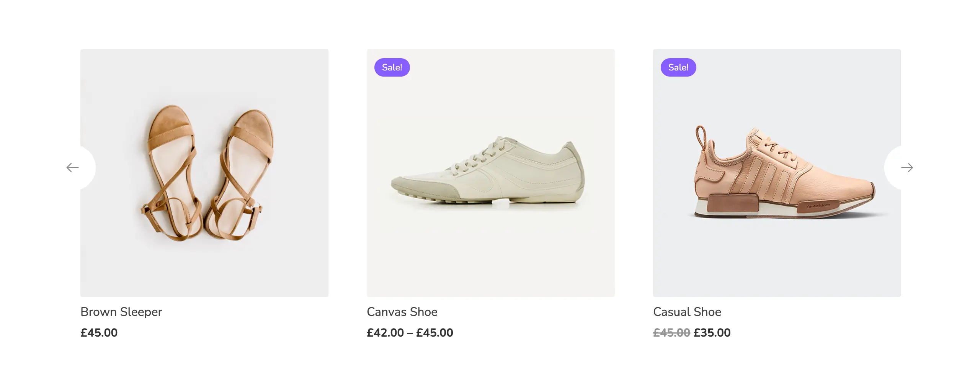Click the Casual Shoe £35.00 sale price
980x373 pixels.
click(x=712, y=333)
